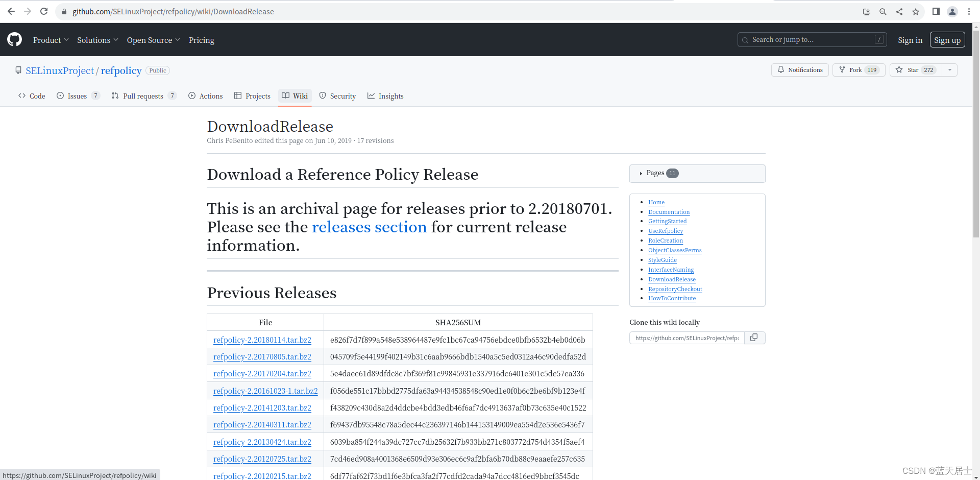980x480 pixels.
Task: Open the Actions workflow icon
Action: [192, 95]
